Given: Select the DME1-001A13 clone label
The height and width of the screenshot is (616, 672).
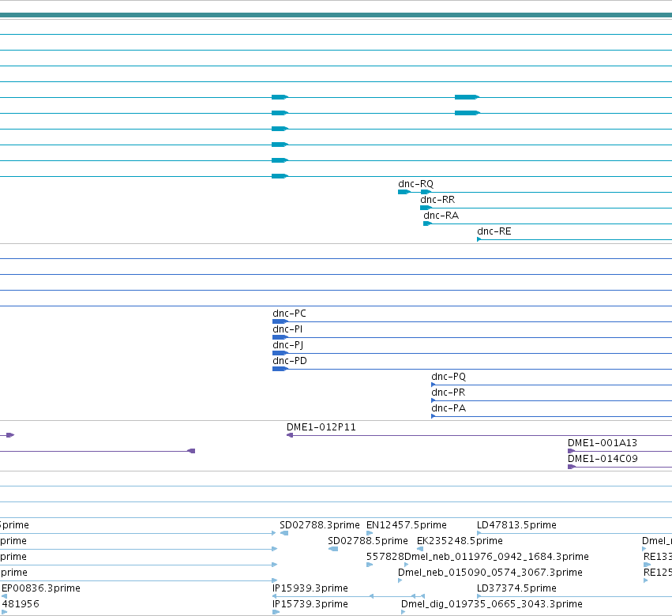Looking at the screenshot, I should tap(603, 443).
